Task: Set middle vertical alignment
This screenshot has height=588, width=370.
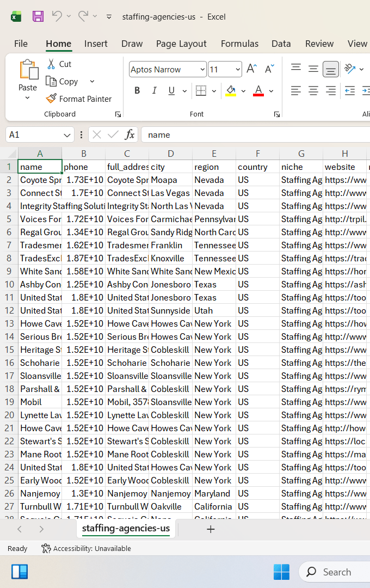Action: [x=313, y=69]
